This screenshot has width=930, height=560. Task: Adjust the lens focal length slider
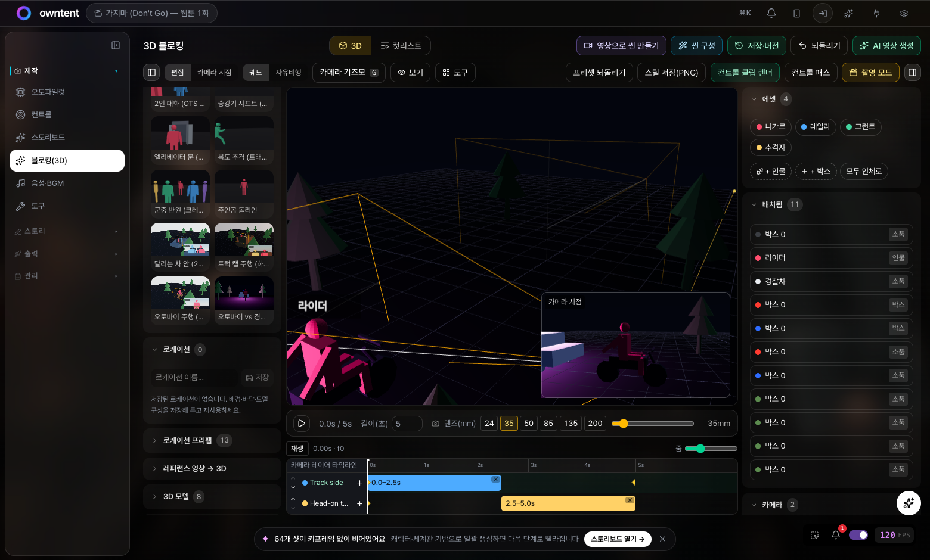click(x=653, y=424)
